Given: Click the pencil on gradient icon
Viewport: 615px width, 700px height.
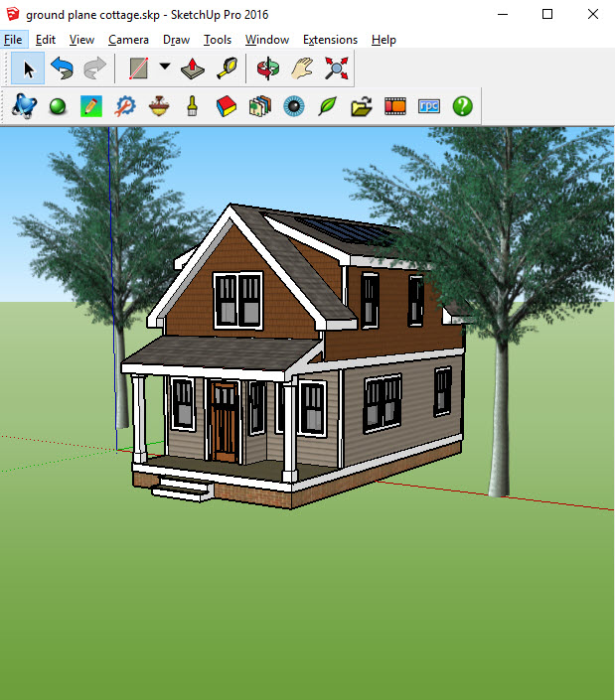Looking at the screenshot, I should [x=91, y=106].
